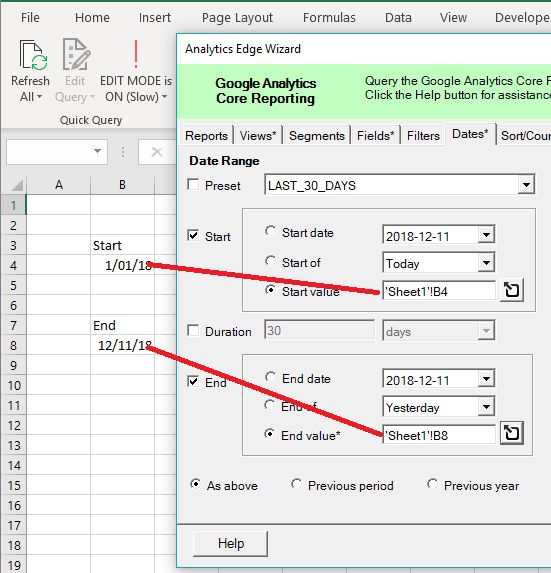The image size is (551, 573).
Task: Switch to the Page Layout tab
Action: (x=238, y=18)
